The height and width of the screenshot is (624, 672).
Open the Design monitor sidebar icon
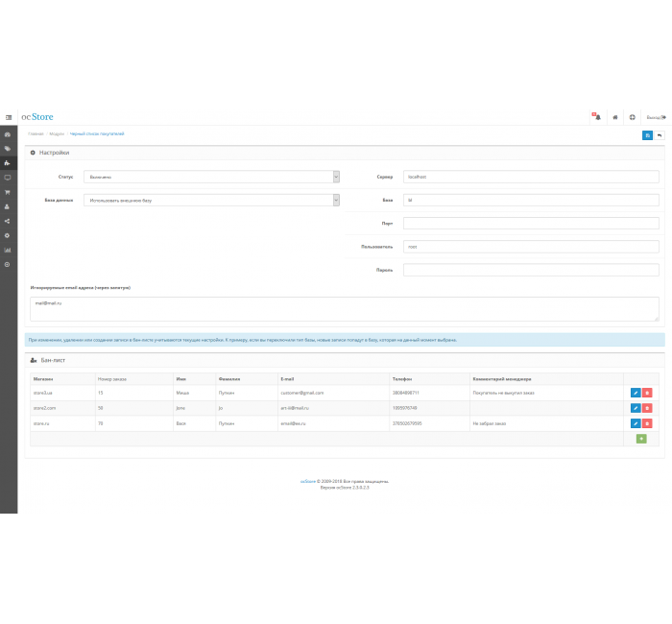tap(8, 178)
